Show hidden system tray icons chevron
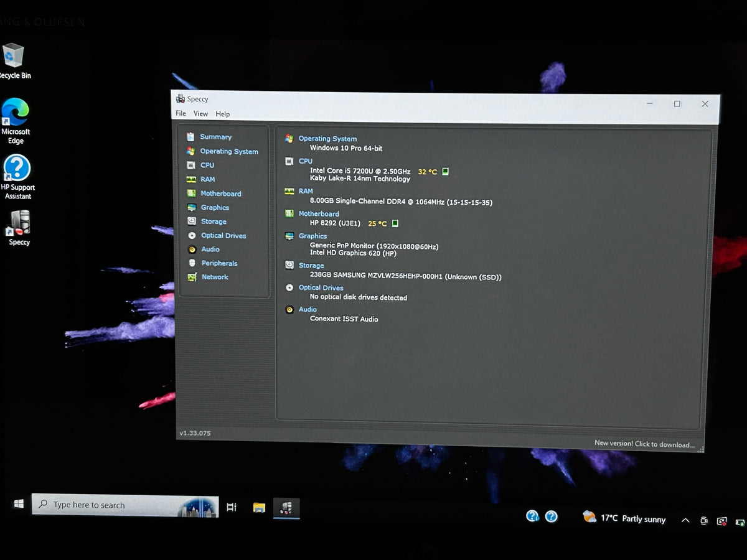This screenshot has width=747, height=560. (x=685, y=520)
